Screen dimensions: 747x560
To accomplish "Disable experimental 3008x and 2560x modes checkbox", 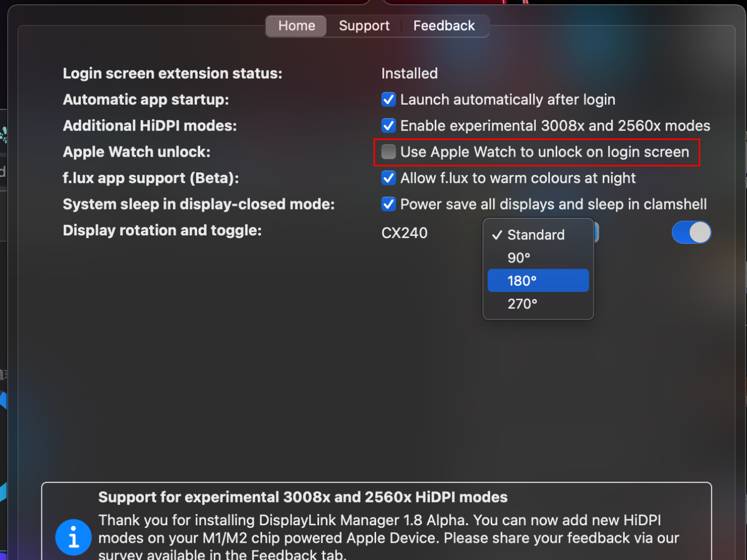I will click(389, 125).
